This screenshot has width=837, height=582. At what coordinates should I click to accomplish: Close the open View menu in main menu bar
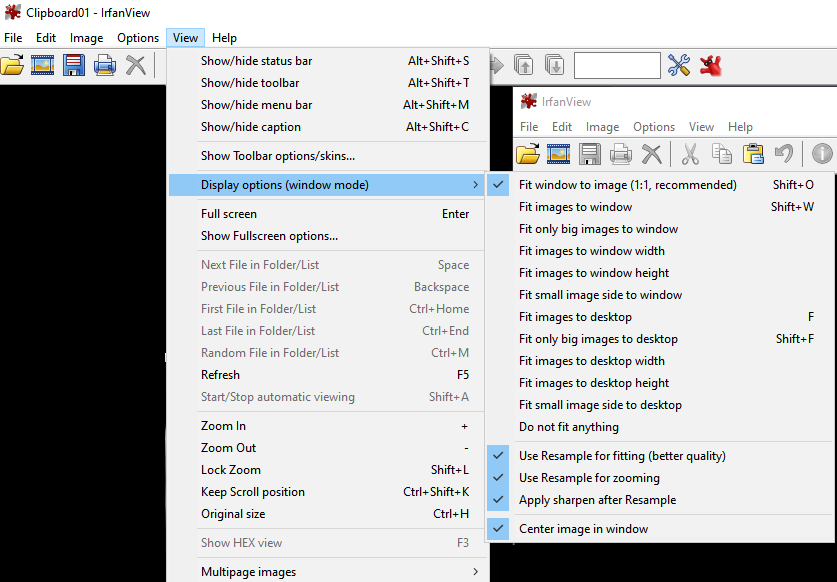(185, 38)
